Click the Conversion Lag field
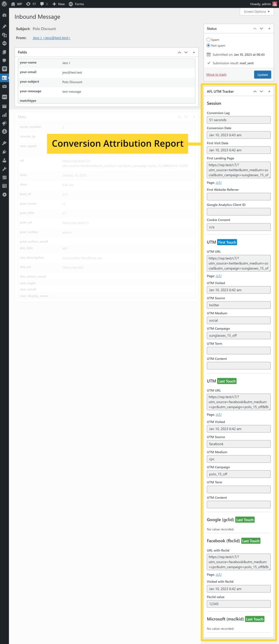The image size is (279, 644). click(239, 120)
